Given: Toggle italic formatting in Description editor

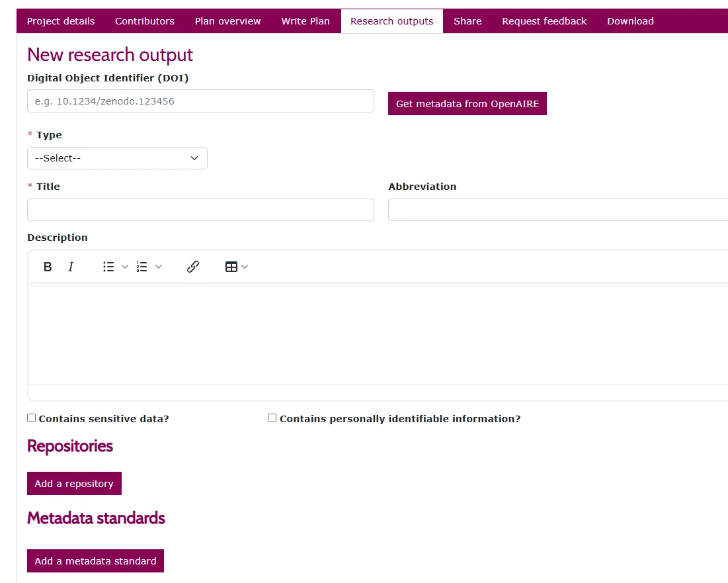Looking at the screenshot, I should click(x=71, y=267).
